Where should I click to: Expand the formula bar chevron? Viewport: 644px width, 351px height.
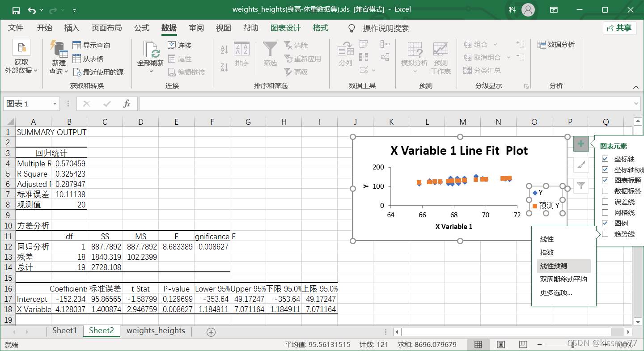click(x=637, y=104)
